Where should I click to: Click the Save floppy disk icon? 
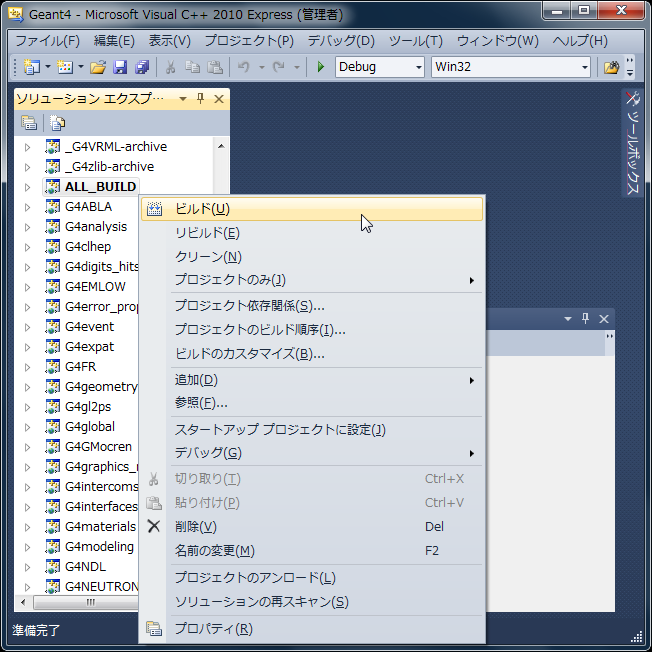pos(120,67)
